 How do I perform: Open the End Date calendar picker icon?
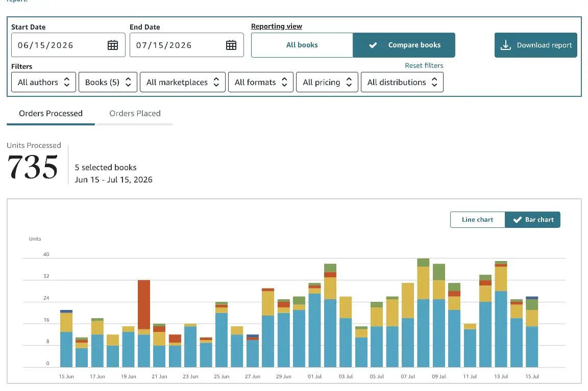click(x=231, y=45)
